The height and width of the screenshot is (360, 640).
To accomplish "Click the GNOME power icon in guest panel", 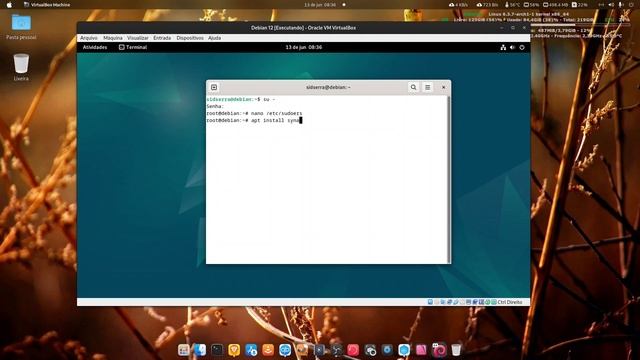I will tap(522, 47).
